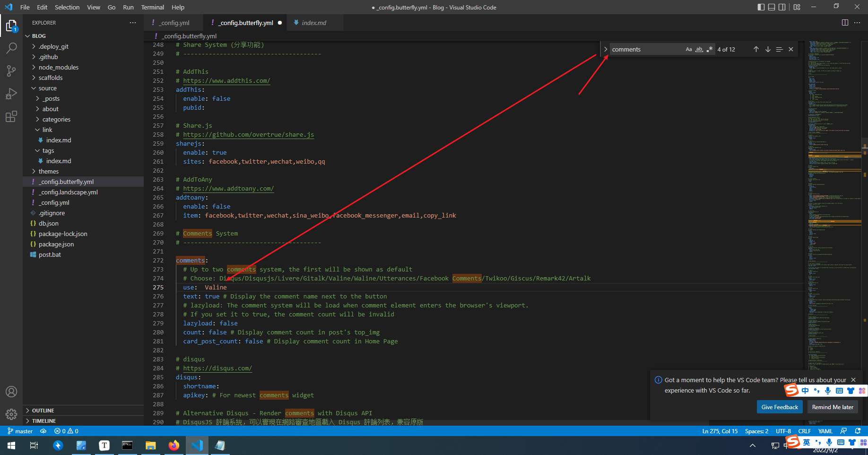868x455 pixels.
Task: Collapse the tags folder
Action: point(83,150)
